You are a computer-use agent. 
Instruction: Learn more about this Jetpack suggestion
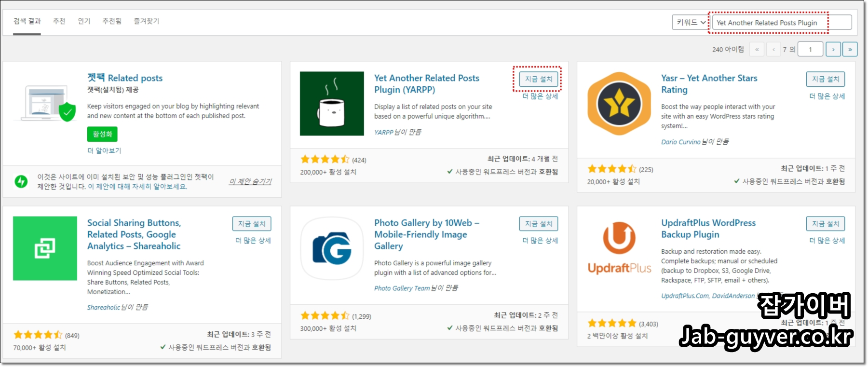pos(137,187)
